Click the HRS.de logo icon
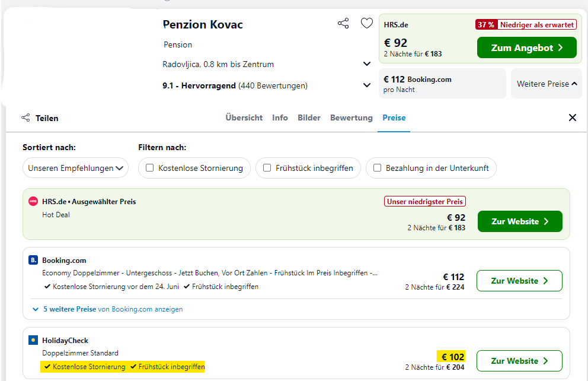Viewport: 588px width, 381px height. click(x=33, y=201)
